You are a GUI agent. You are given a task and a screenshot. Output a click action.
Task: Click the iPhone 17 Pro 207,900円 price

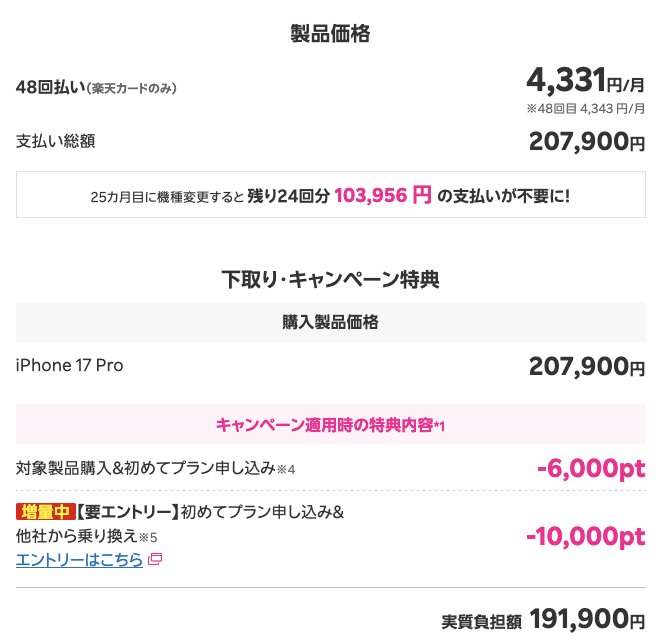pos(587,366)
